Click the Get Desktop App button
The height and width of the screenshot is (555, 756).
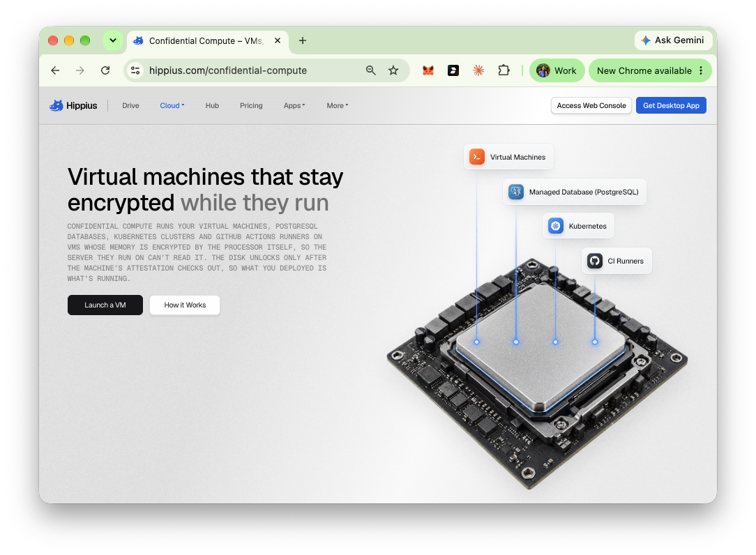671,105
